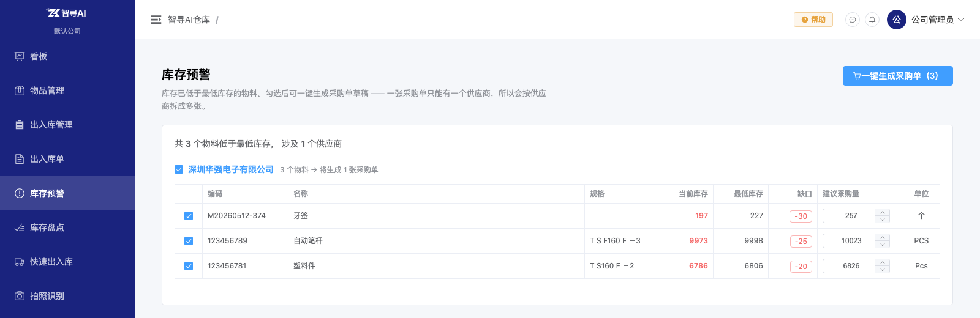Screen dimensions: 980x318
Task: Go to 出入库单 page
Action: (67, 159)
